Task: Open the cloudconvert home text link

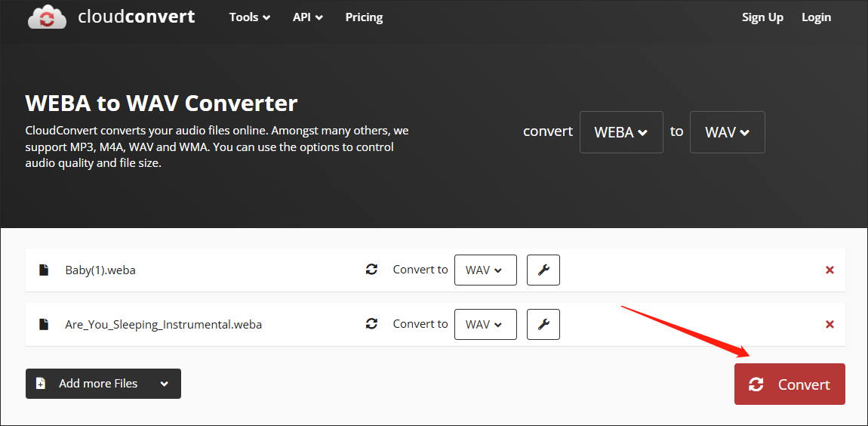Action: click(136, 17)
